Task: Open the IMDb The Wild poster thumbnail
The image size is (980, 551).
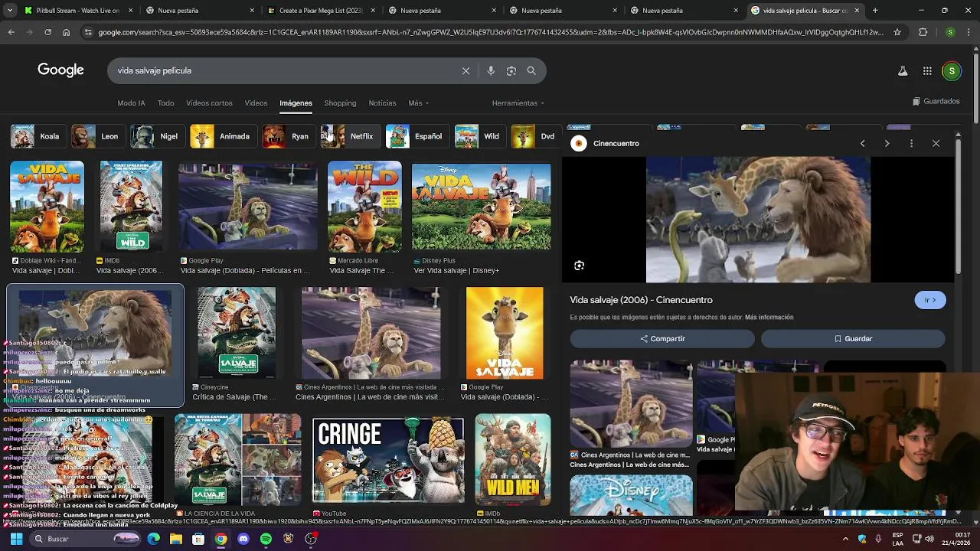Action: coord(131,207)
